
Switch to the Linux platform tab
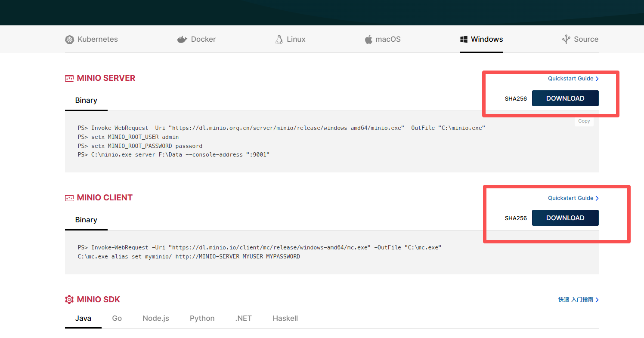click(290, 39)
